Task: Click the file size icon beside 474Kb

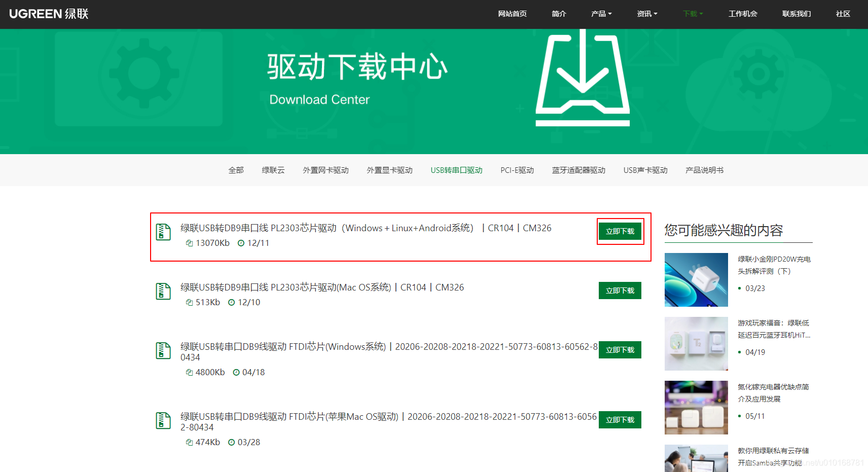Action: pos(189,443)
